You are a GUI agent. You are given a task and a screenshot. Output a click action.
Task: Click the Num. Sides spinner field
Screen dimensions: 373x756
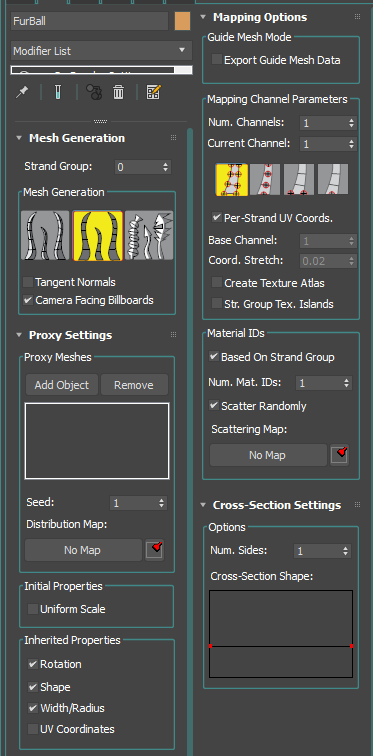tap(322, 551)
